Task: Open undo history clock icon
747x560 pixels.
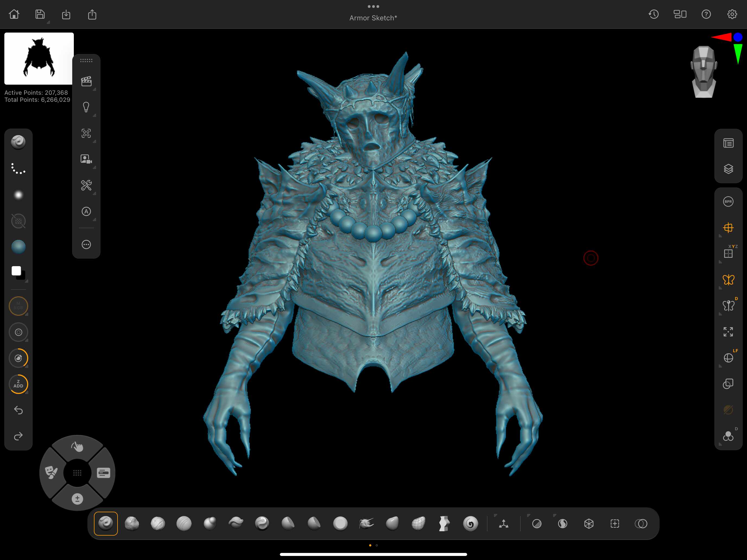Action: coord(653,14)
